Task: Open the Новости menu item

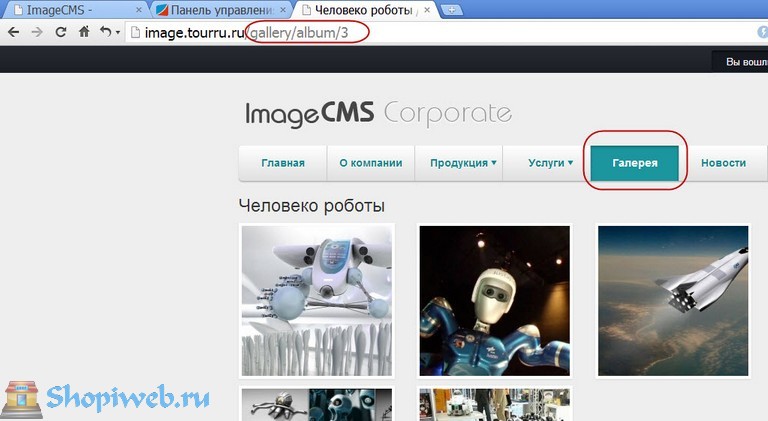Action: point(723,163)
